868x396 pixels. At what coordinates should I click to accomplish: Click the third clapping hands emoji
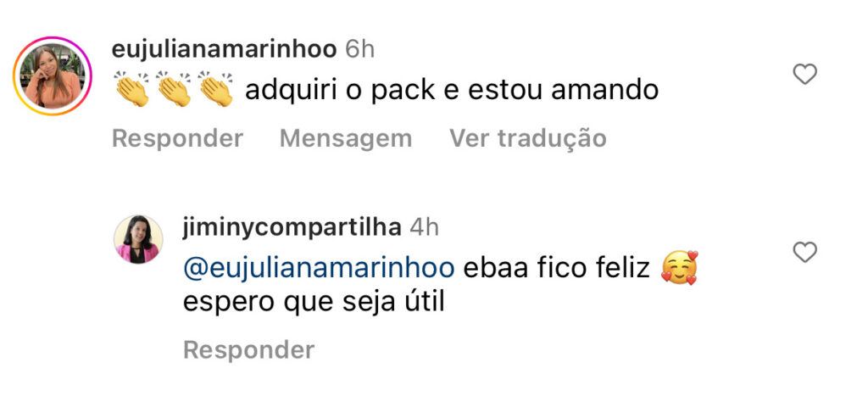(216, 89)
